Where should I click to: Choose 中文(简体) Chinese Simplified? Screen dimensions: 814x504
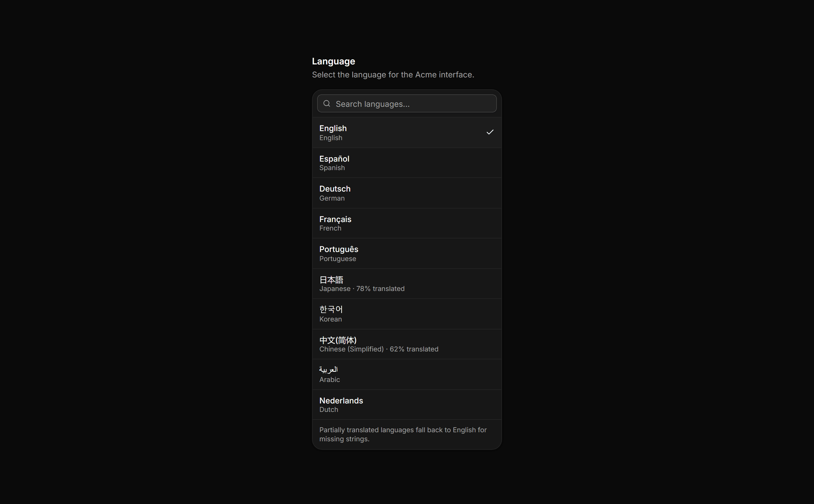[407, 344]
